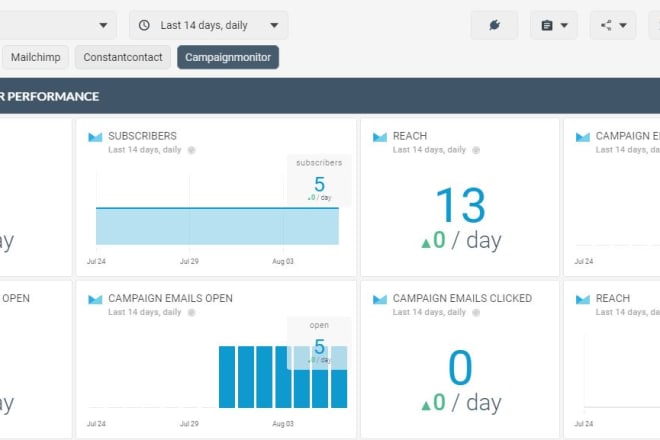This screenshot has height=440, width=660.
Task: Click the Subscribers widget mail icon
Action: pos(95,137)
